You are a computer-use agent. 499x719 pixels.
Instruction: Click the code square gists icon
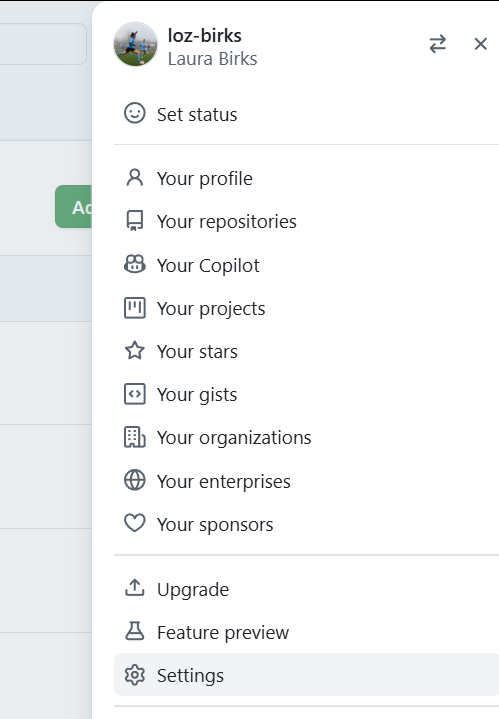coord(135,394)
